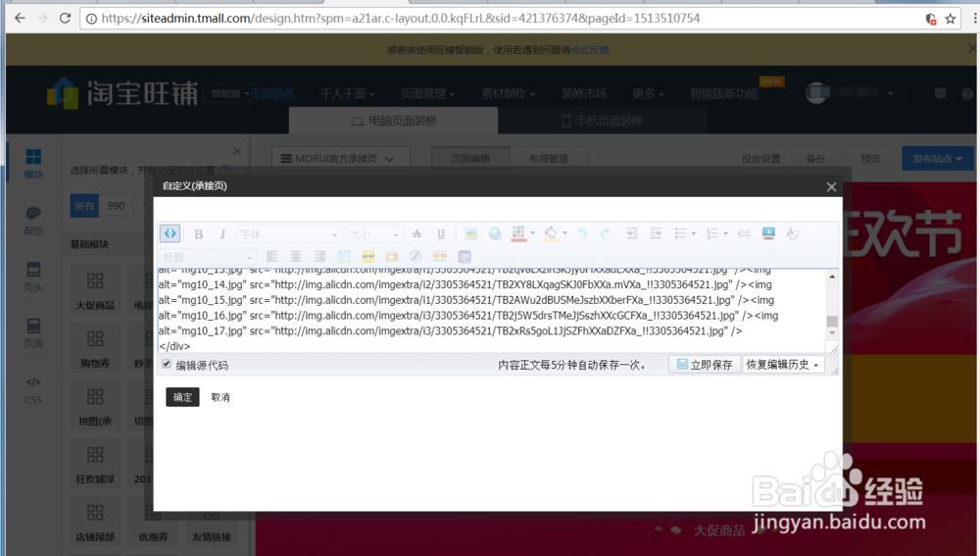This screenshot has width=980, height=556.
Task: Click the 取消 cancel button
Action: click(x=220, y=396)
